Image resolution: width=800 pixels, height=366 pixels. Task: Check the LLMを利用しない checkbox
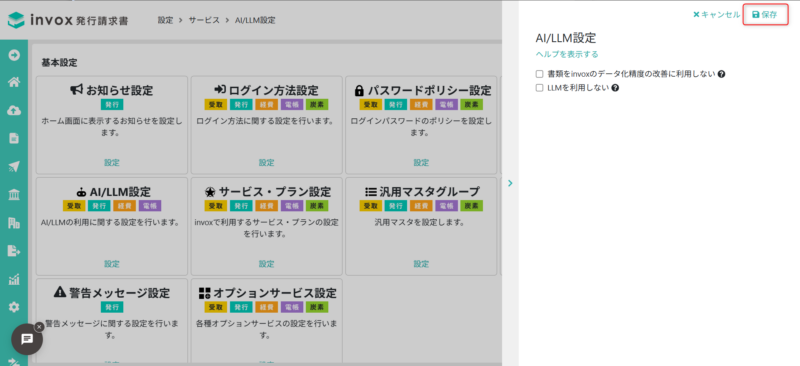(539, 88)
